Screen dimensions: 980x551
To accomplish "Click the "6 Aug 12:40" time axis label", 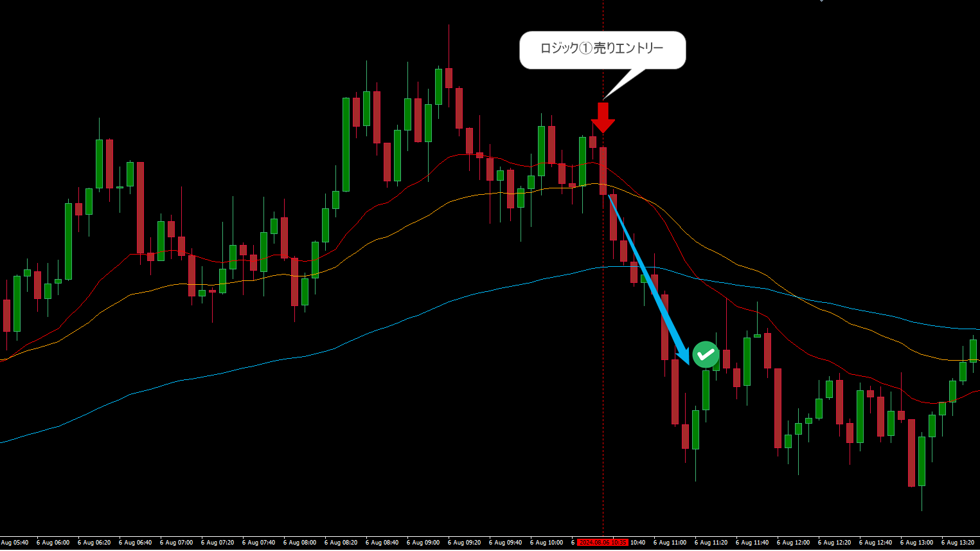I will (875, 543).
